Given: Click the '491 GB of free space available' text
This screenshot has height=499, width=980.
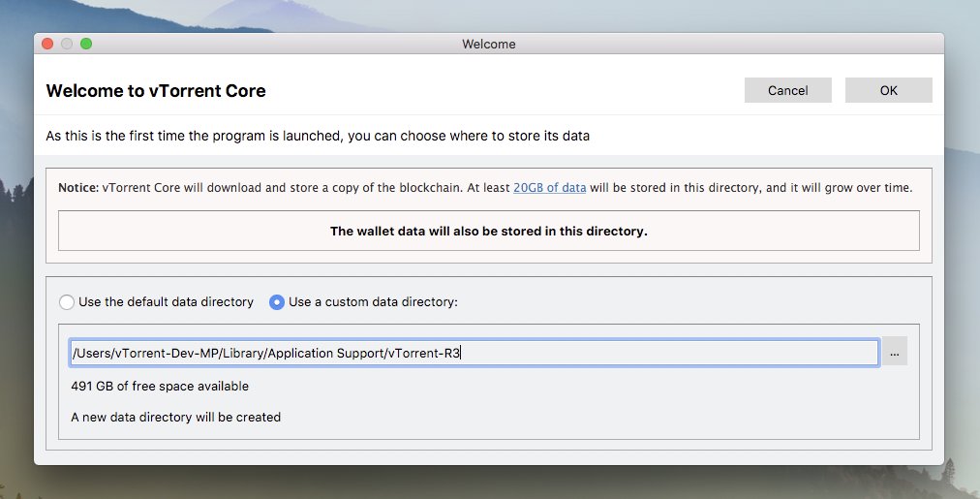Looking at the screenshot, I should (160, 386).
